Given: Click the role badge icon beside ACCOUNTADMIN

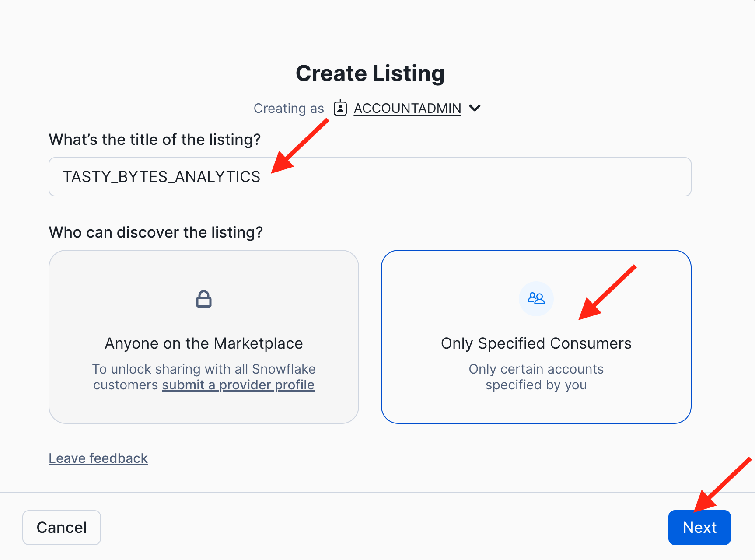Looking at the screenshot, I should pos(340,108).
